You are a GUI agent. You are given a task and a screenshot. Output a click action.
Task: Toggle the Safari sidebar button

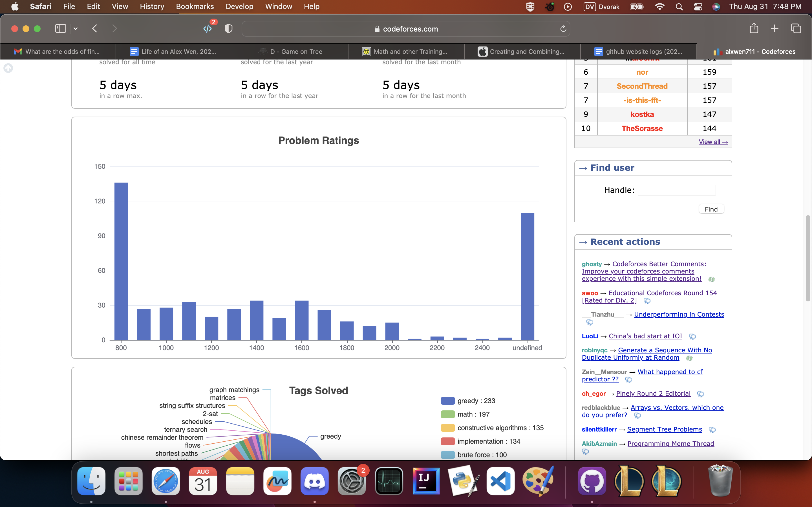click(60, 28)
